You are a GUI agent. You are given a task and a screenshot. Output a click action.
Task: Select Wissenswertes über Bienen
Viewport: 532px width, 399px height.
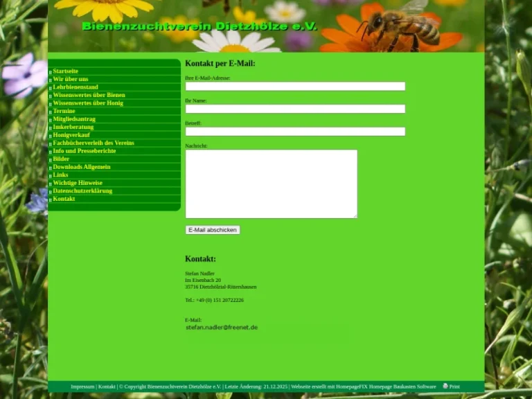coord(89,95)
